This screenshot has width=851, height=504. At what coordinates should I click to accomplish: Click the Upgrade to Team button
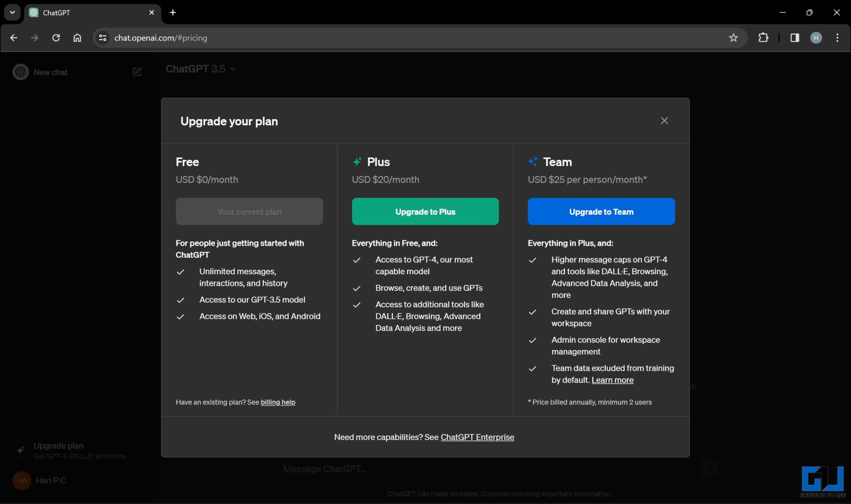coord(601,212)
